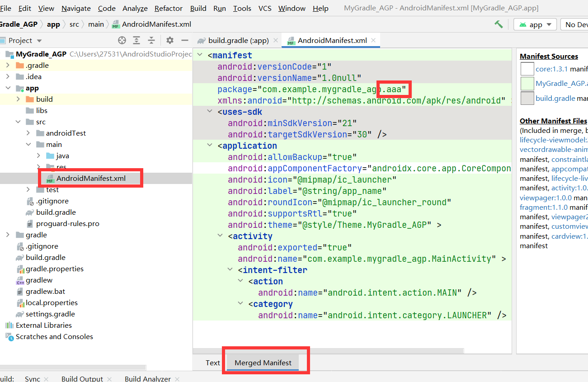The width and height of the screenshot is (588, 382).
Task: Collapse the <intent-filter> node
Action: coord(230,270)
